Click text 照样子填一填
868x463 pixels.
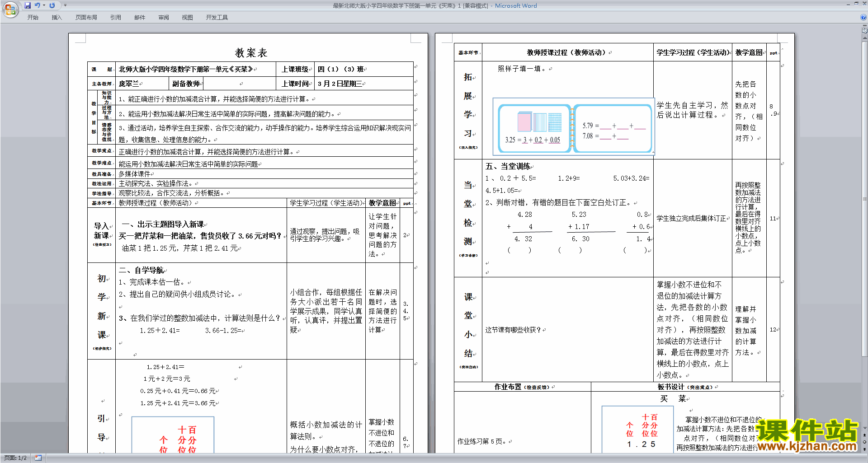click(522, 69)
